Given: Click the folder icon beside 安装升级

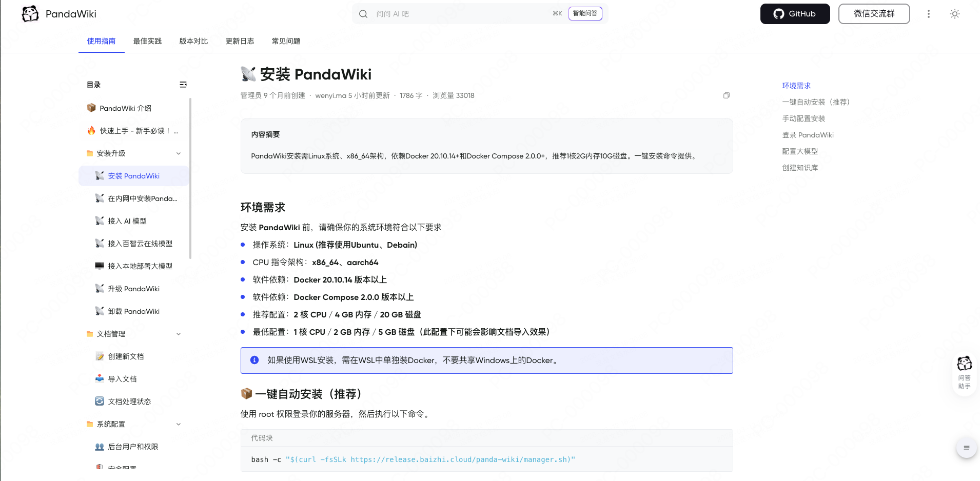Looking at the screenshot, I should [x=90, y=153].
